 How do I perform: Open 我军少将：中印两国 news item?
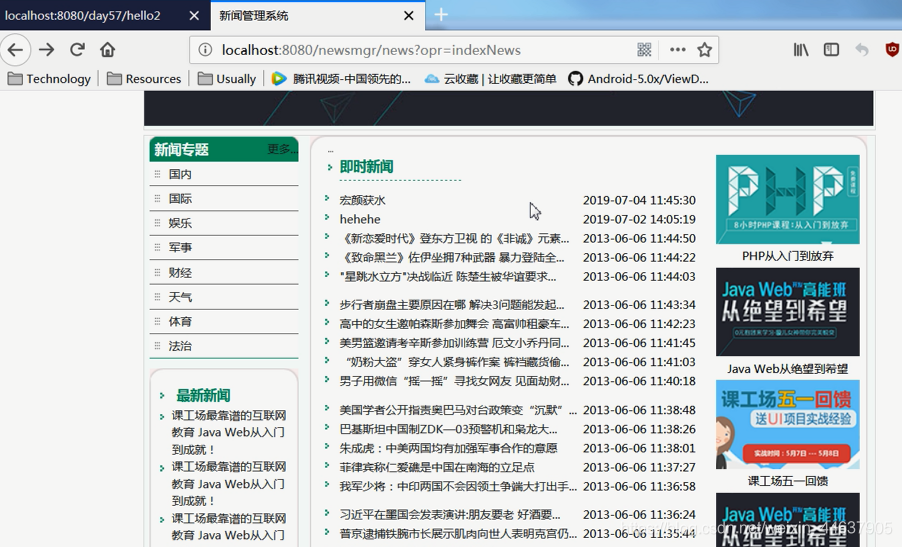(x=458, y=487)
